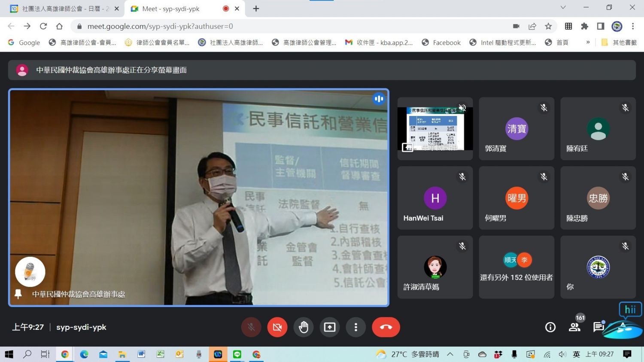Expand the tab search chevron
This screenshot has height=362, width=644.
click(563, 7)
